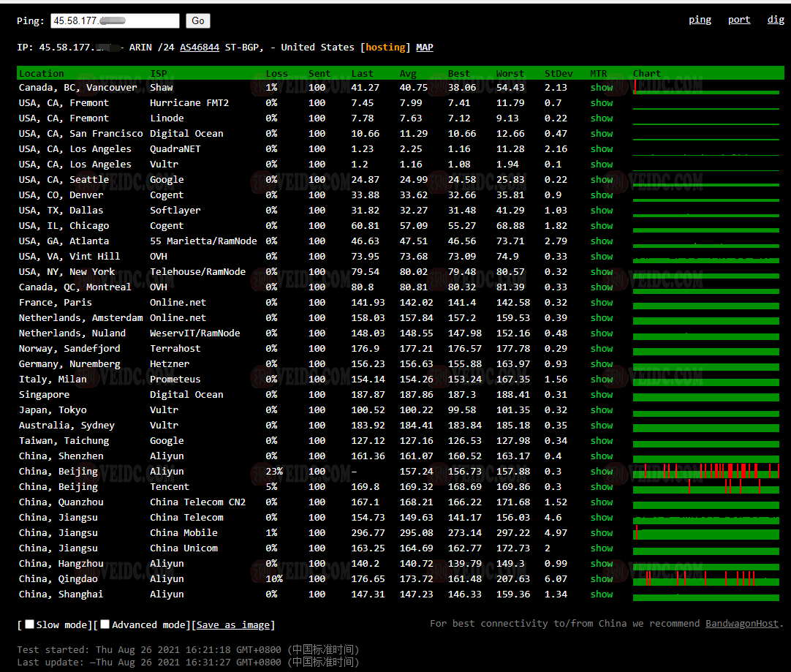Screen dimensions: 791x672
Task: Show MTR for Canada Vancouver Shaw
Action: (x=602, y=88)
